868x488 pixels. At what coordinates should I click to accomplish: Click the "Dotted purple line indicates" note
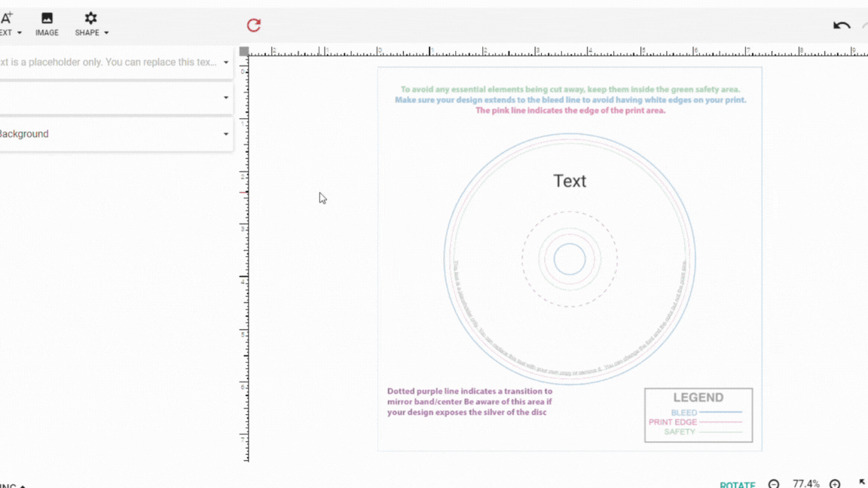(x=470, y=401)
